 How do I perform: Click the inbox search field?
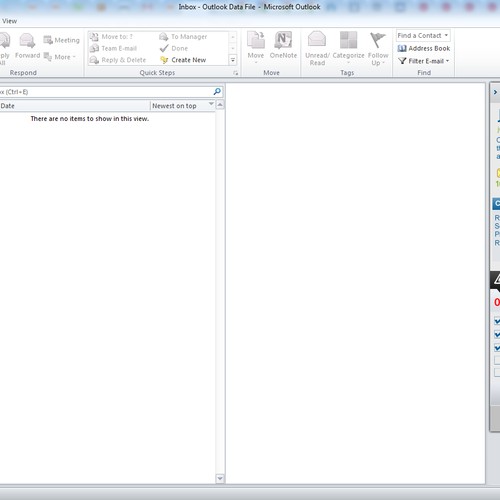106,92
